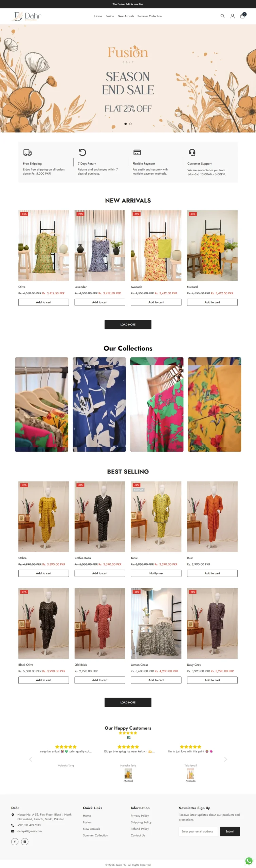Screen dimensions: 256x868
Task: Click the Dahr logo in header
Action: [x=26, y=16]
